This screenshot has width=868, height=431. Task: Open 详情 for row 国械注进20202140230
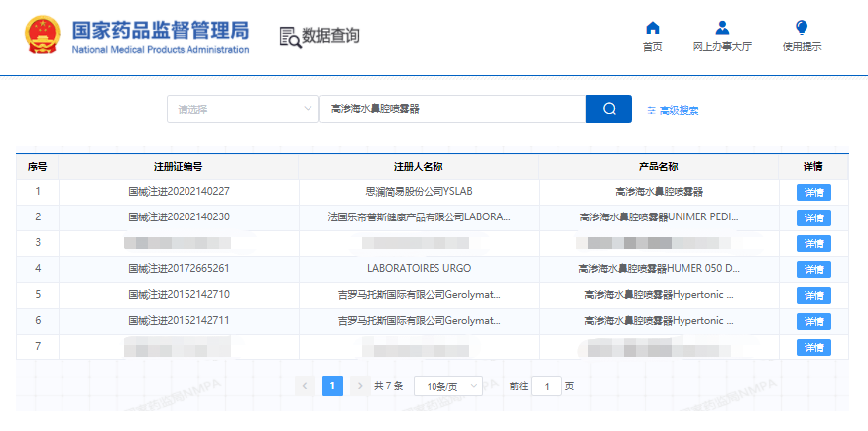813,217
